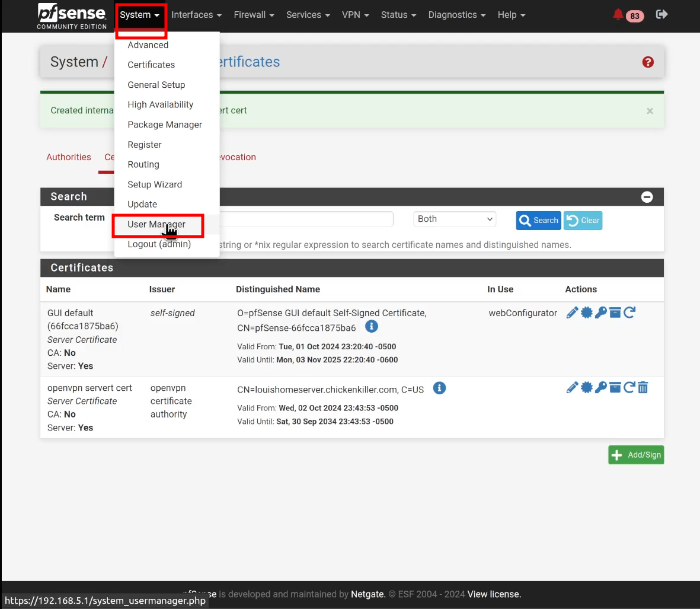Export the openvpn servert cert certificate
Image resolution: width=700 pixels, height=609 pixels.
[x=587, y=388]
